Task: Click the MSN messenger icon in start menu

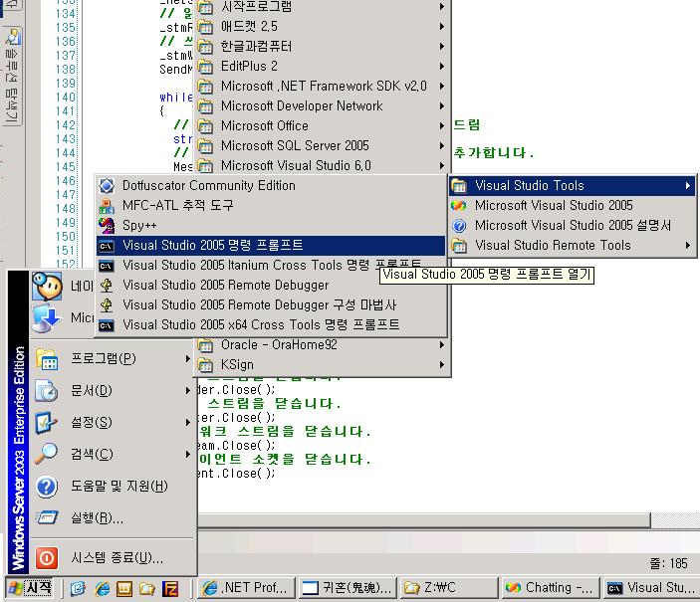Action: pos(47,287)
